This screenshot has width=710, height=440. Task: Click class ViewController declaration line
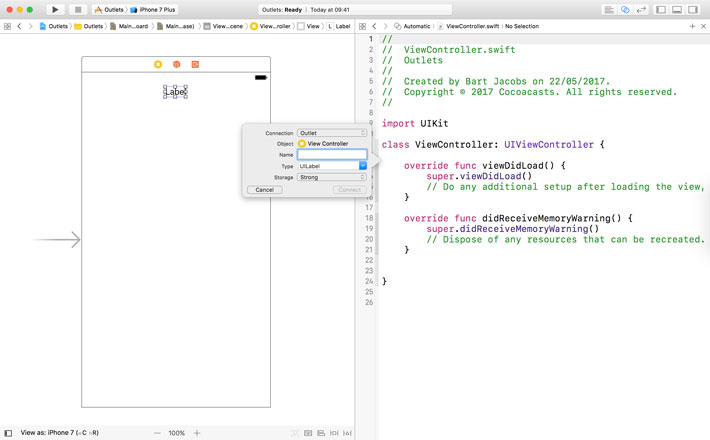point(493,145)
